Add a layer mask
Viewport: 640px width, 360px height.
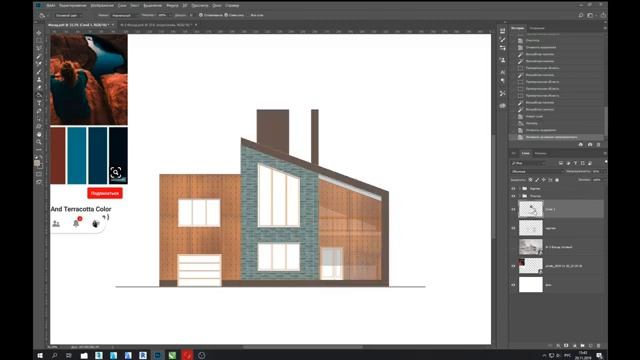pos(566,346)
